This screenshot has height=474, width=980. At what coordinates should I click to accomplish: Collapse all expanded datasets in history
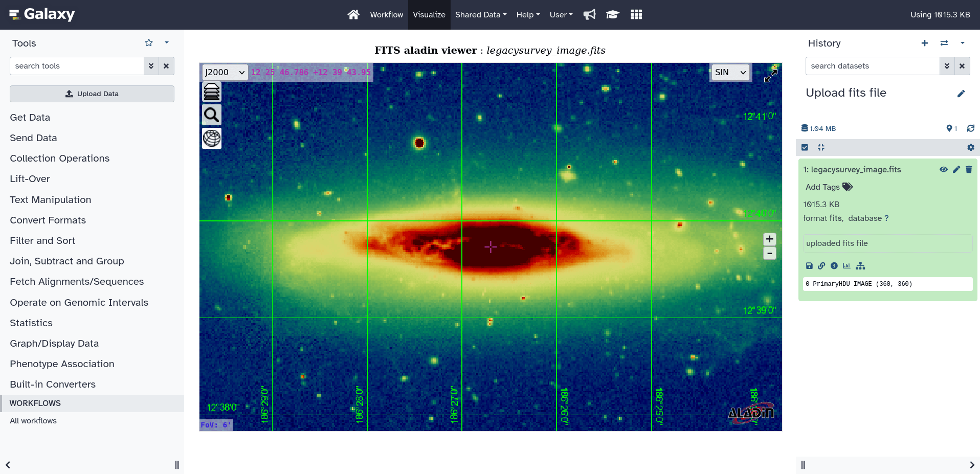821,147
